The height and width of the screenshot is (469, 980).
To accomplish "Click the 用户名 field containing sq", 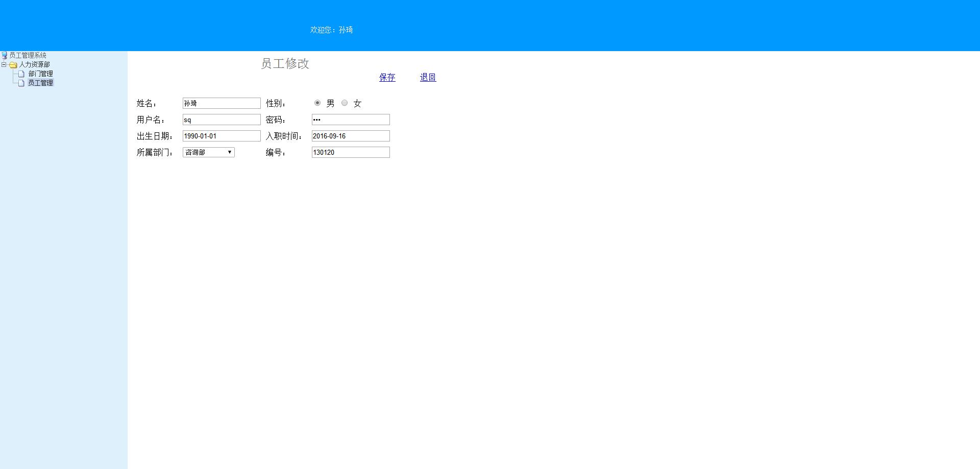I will coord(221,119).
